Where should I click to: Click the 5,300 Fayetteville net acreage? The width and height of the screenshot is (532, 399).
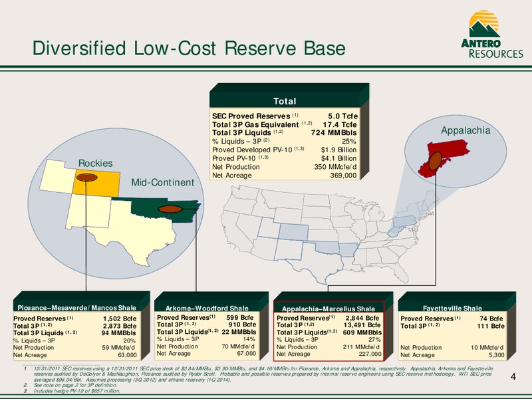[496, 355]
